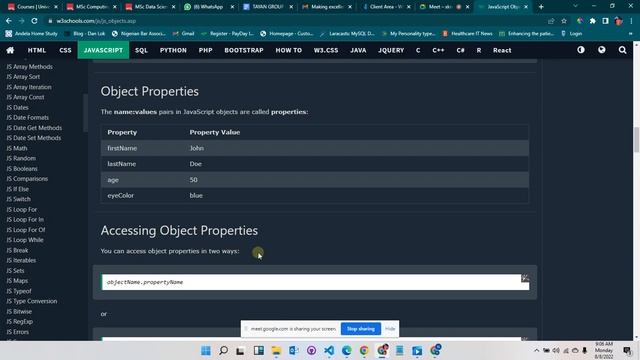640x360 pixels.
Task: Open the JS RegExp sidebar link
Action: coord(19,322)
